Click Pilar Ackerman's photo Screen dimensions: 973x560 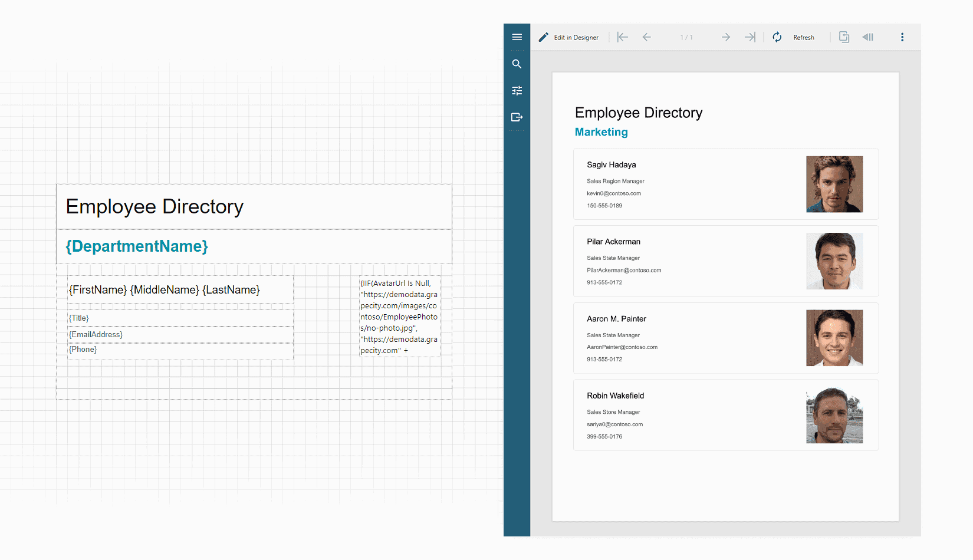coord(834,261)
